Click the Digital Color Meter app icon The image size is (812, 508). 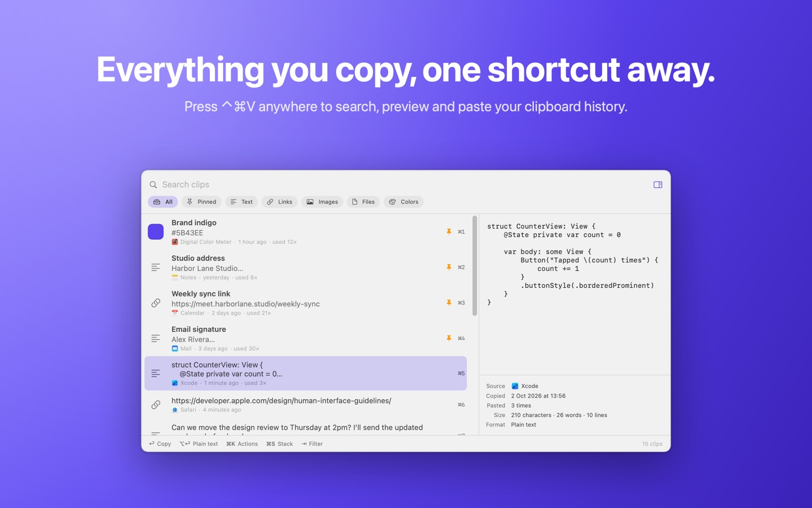[175, 242]
